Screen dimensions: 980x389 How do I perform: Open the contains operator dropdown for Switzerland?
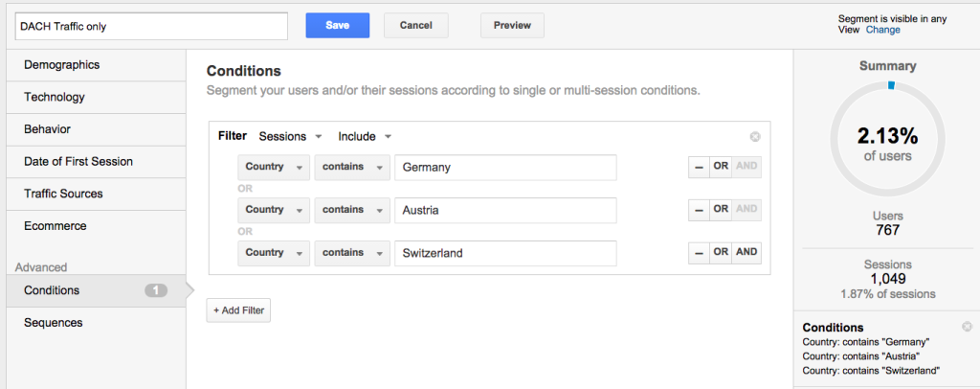(x=352, y=253)
